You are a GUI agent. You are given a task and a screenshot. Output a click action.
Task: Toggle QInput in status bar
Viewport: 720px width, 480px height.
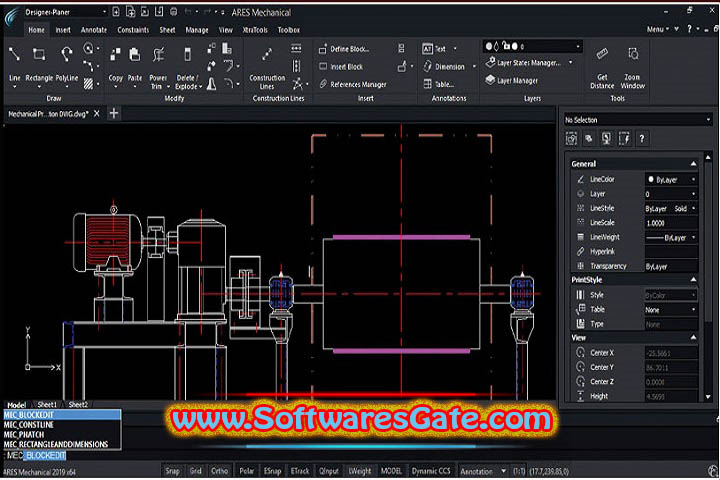[329, 471]
